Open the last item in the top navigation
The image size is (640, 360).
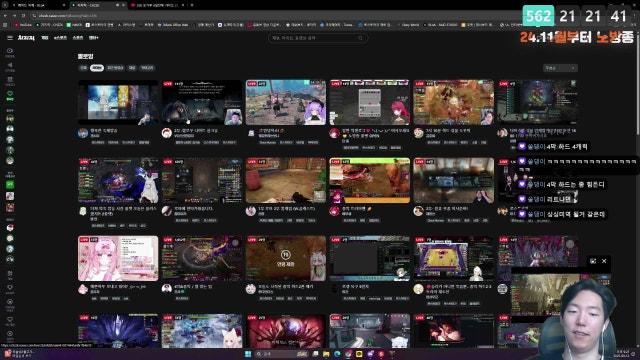pos(93,38)
